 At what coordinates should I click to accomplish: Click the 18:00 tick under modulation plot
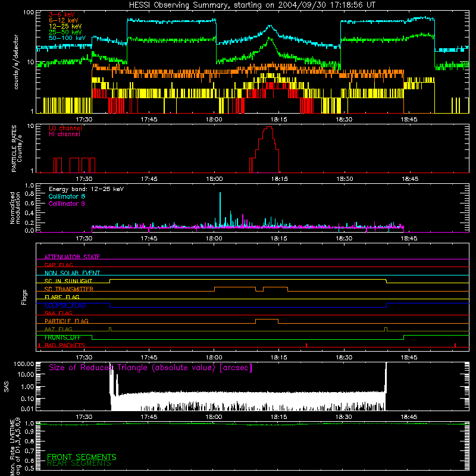214,239
